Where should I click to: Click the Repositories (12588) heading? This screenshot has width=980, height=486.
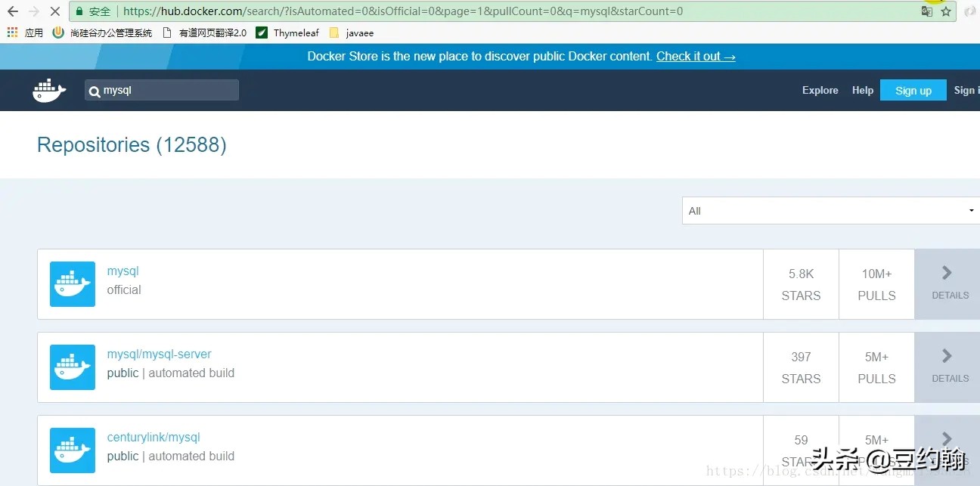click(132, 145)
